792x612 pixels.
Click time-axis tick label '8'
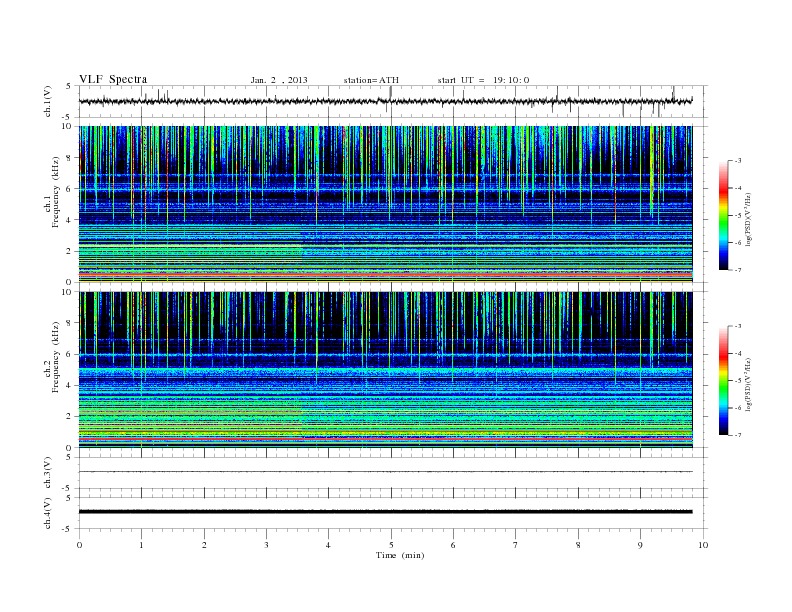pyautogui.click(x=578, y=545)
